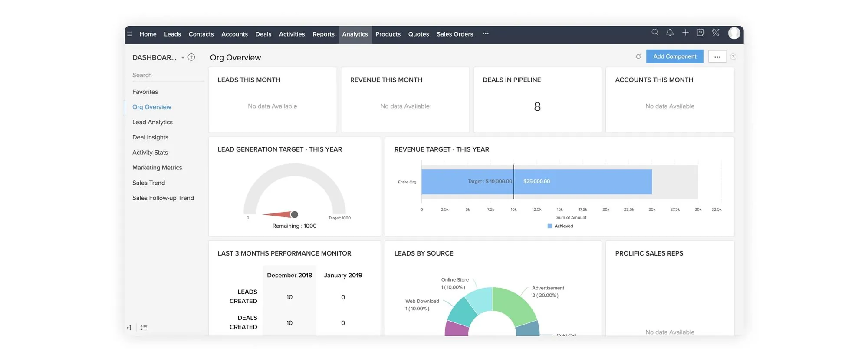Click the plus quick-create icon

point(685,33)
